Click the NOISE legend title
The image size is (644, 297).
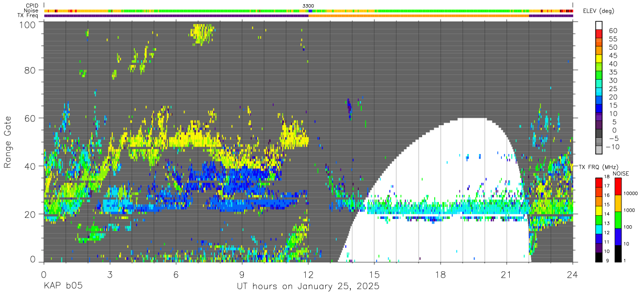click(621, 173)
